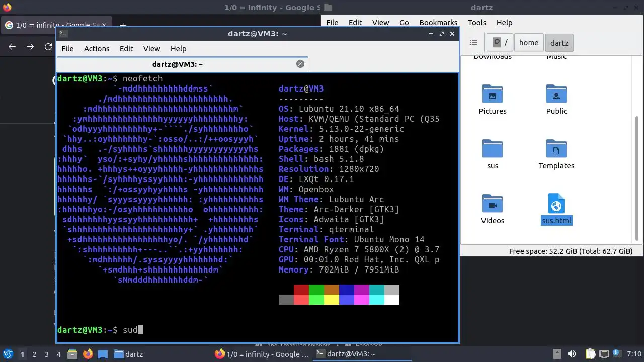Screen dimensions: 644x362
Task: Click bright yellow color block in neofetch
Action: [332, 300]
